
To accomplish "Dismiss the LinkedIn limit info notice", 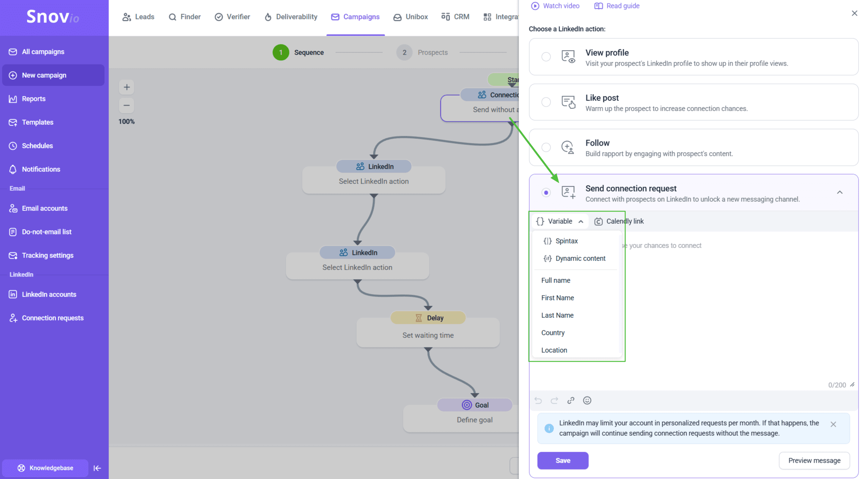I will pyautogui.click(x=833, y=424).
